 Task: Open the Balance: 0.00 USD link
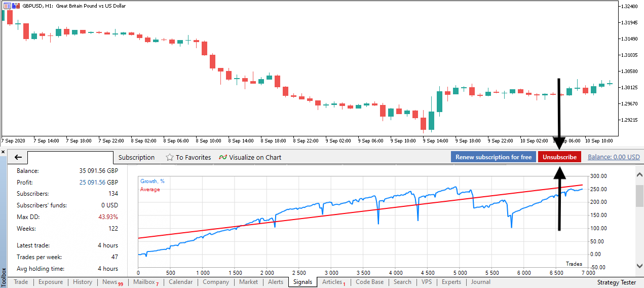pyautogui.click(x=614, y=157)
